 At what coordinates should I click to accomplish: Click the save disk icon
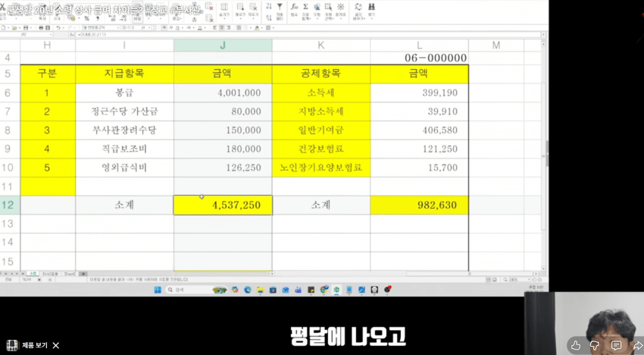pos(26,27)
